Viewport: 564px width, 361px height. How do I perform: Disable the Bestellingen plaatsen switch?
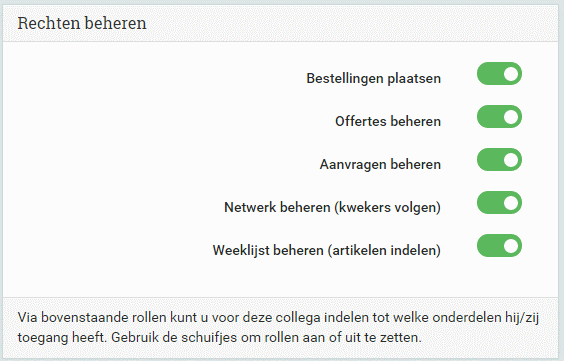[x=499, y=74]
